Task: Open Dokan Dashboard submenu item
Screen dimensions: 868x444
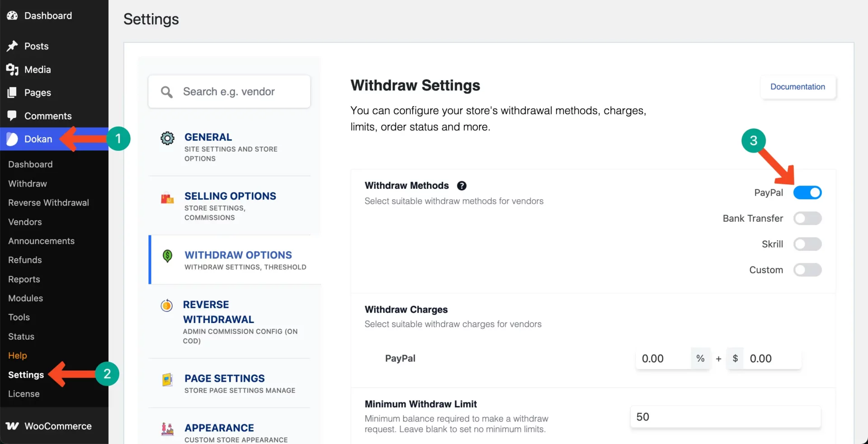Action: coord(30,164)
